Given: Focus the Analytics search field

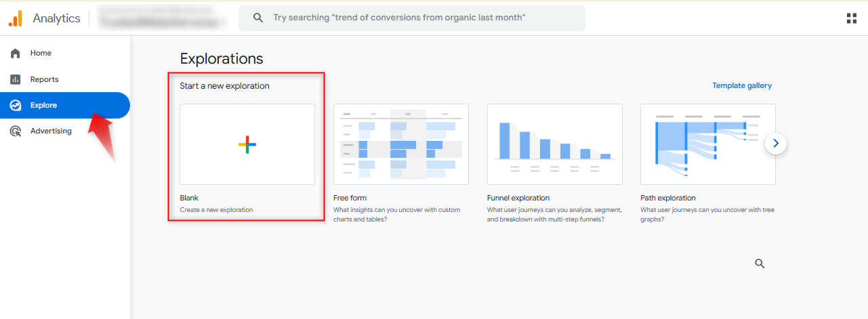Looking at the screenshot, I should click(412, 18).
